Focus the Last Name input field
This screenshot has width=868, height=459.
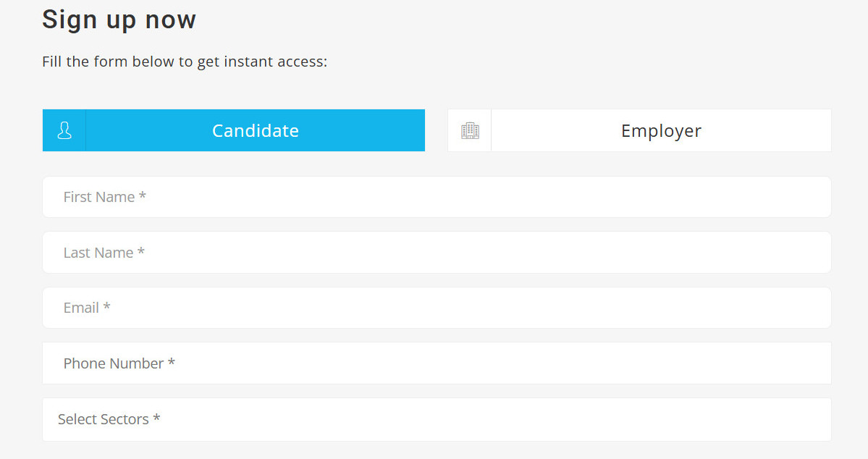point(437,253)
